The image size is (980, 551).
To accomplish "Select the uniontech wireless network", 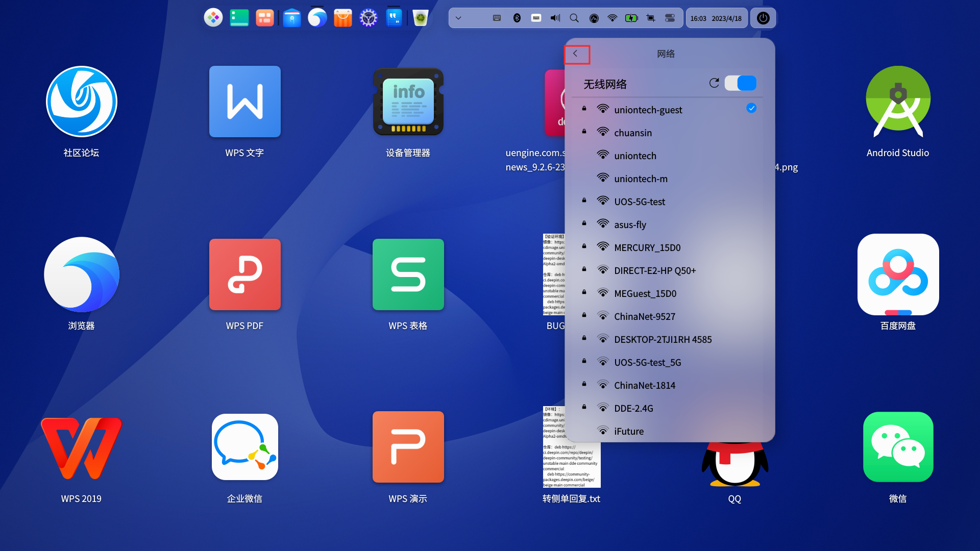I will coord(668,156).
